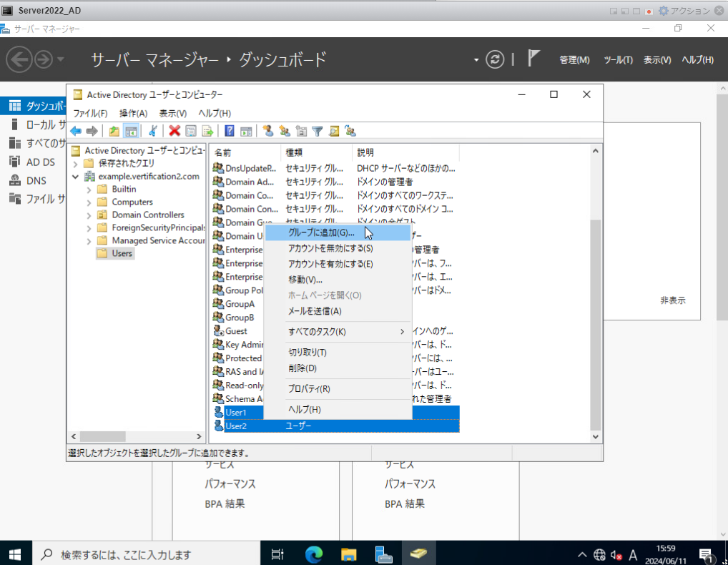This screenshot has height=565, width=728.
Task: Click the Server Manager taskbar icon
Action: (383, 554)
